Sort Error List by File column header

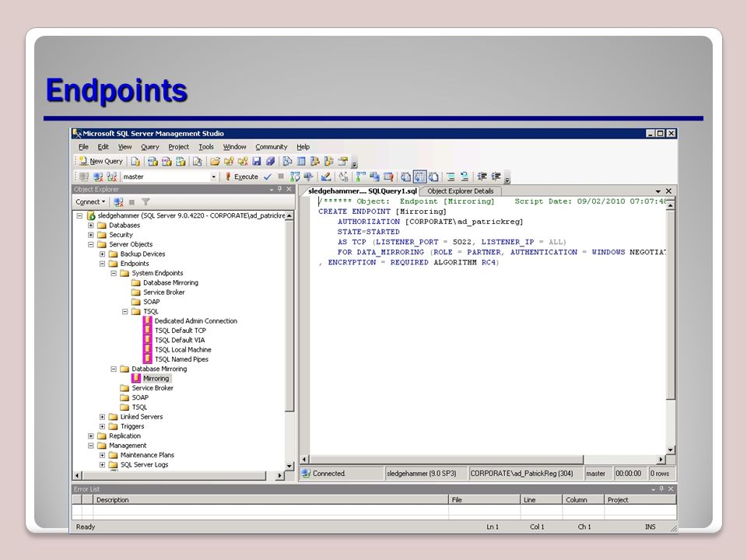pos(484,499)
